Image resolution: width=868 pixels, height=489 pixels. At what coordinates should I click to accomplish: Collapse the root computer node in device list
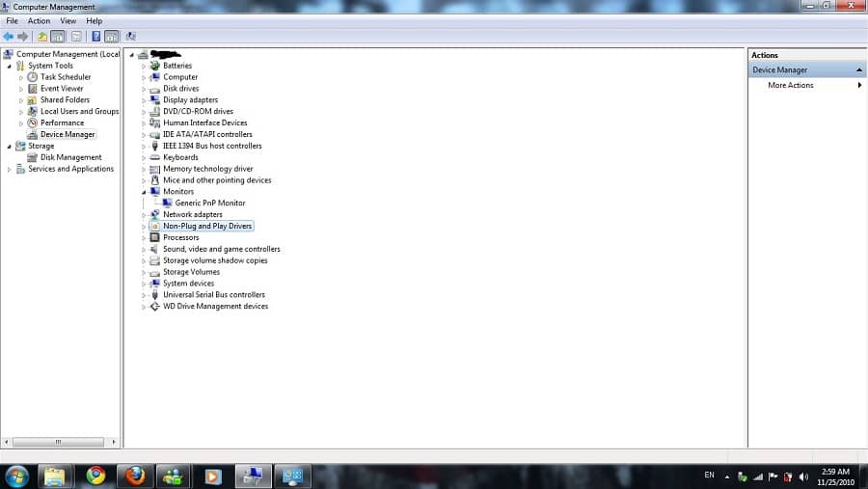click(x=132, y=55)
